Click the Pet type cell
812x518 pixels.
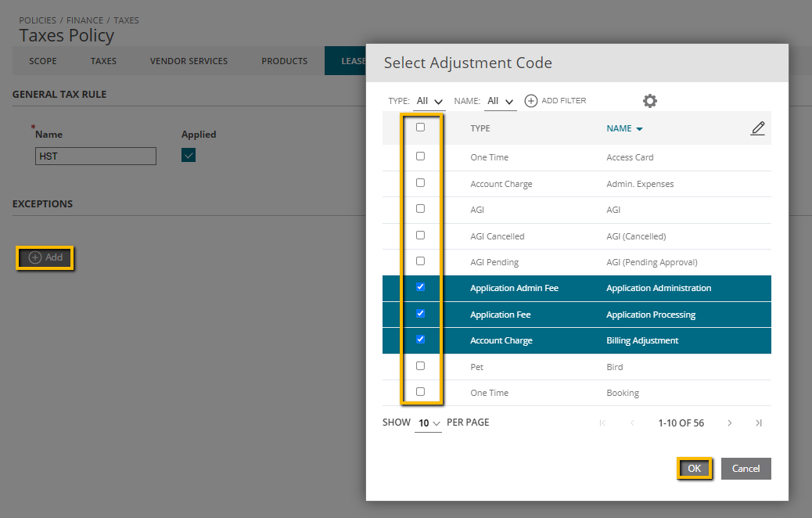476,367
